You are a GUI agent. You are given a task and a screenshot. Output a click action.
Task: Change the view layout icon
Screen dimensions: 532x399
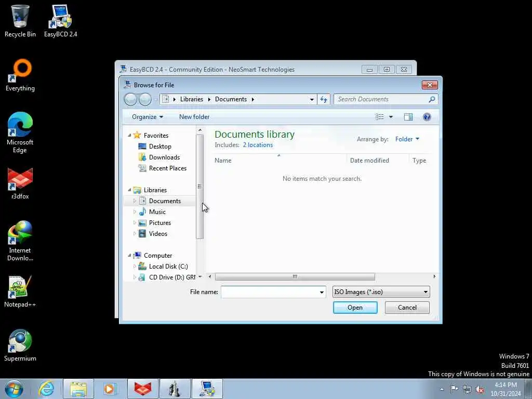(379, 117)
